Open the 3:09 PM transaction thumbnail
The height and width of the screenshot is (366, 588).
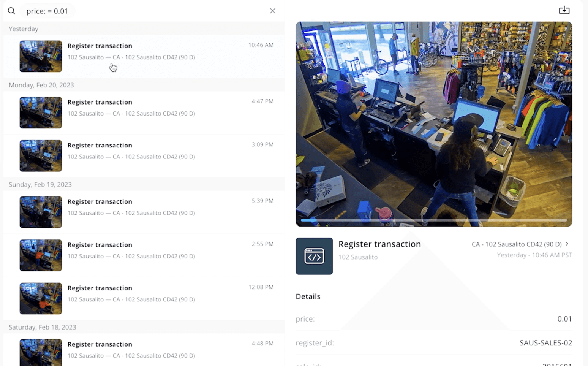coord(41,156)
